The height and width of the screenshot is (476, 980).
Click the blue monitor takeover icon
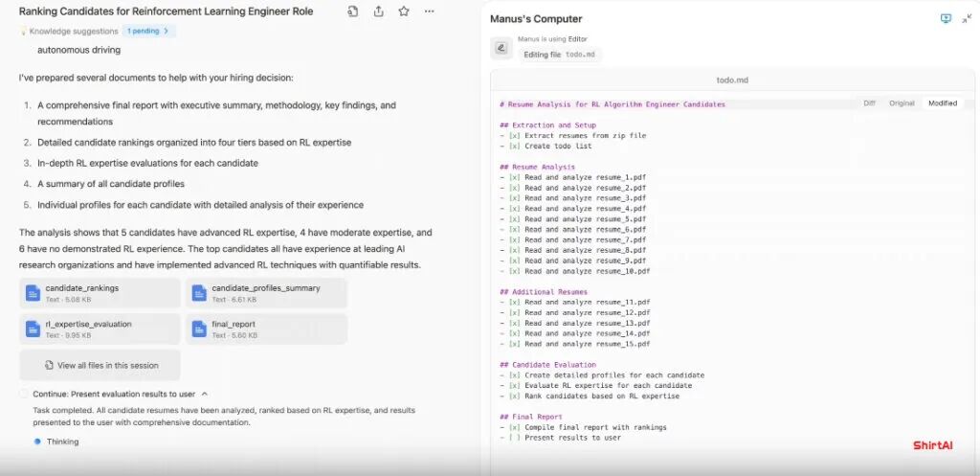click(946, 19)
